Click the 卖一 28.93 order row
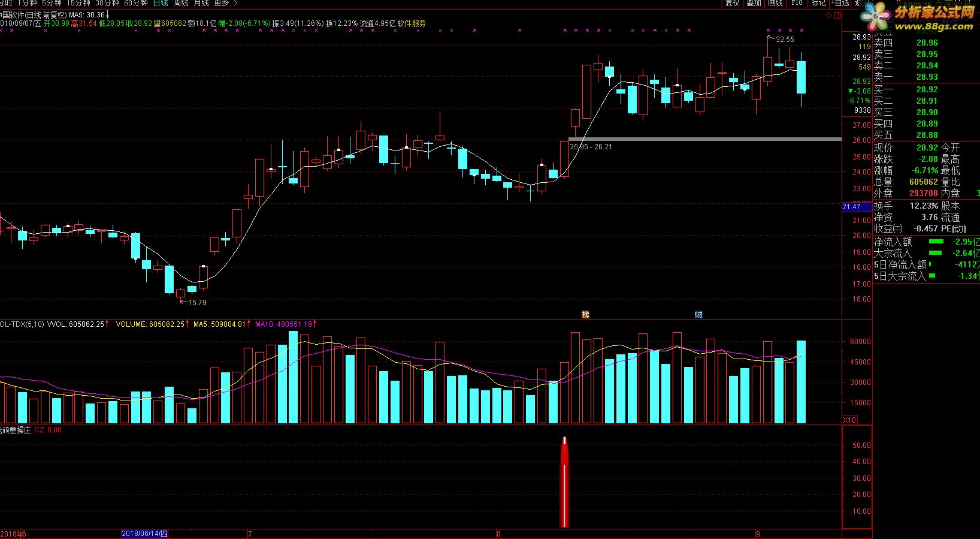This screenshot has height=539, width=980. click(926, 77)
